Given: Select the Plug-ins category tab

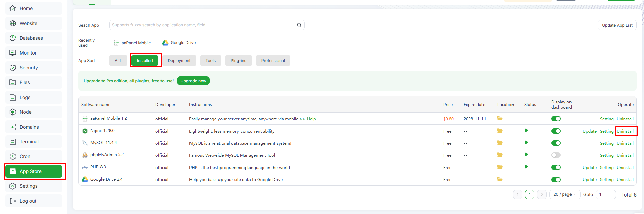Looking at the screenshot, I should coord(238,61).
